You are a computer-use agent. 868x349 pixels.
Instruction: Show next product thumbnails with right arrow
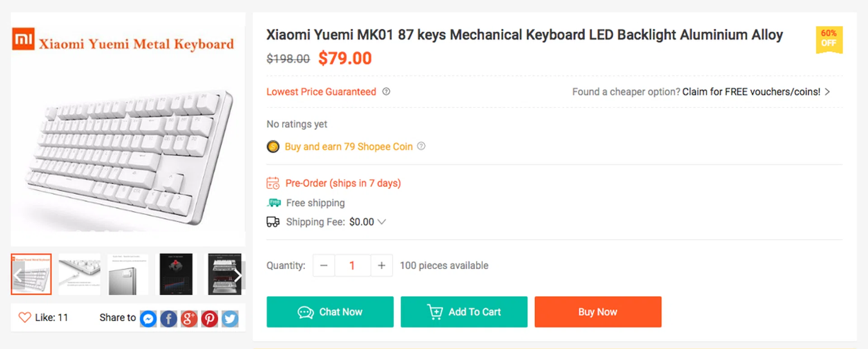(238, 275)
